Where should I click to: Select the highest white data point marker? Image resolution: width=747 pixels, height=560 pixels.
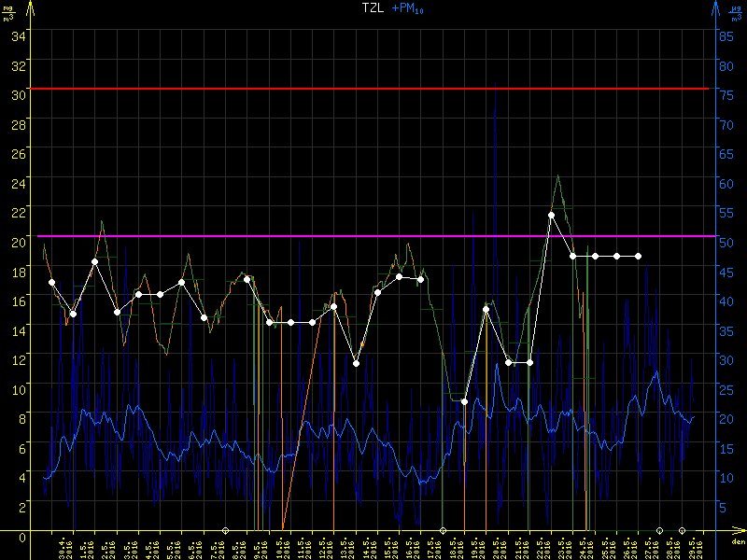pyautogui.click(x=551, y=215)
